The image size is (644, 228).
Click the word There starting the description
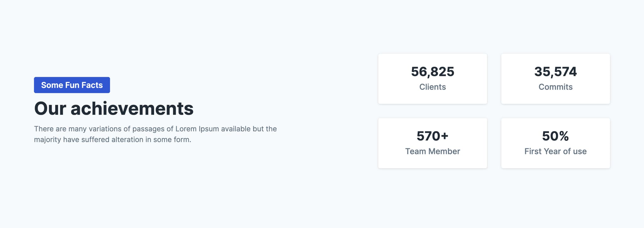tap(44, 129)
